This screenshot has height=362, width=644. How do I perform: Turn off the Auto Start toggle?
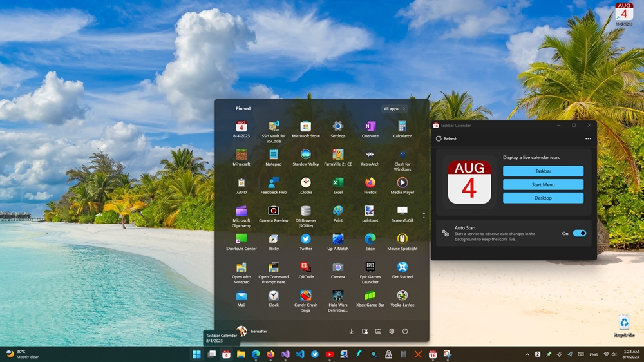coord(580,233)
